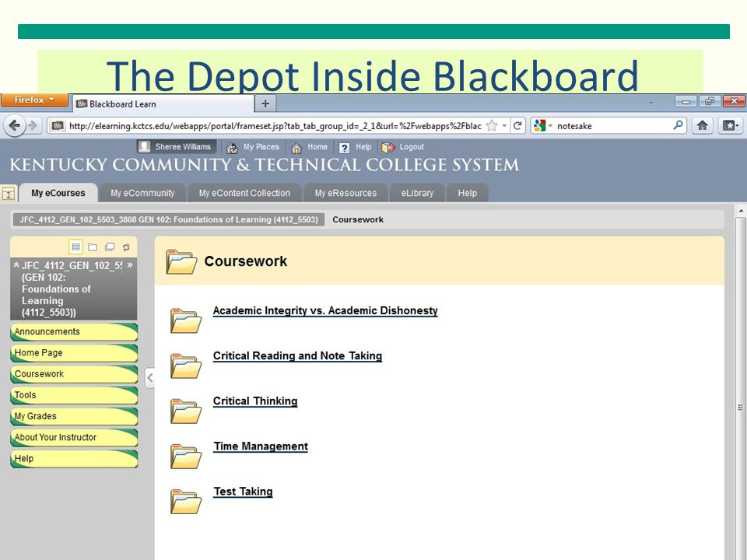Open the Google search engine icon

point(539,126)
